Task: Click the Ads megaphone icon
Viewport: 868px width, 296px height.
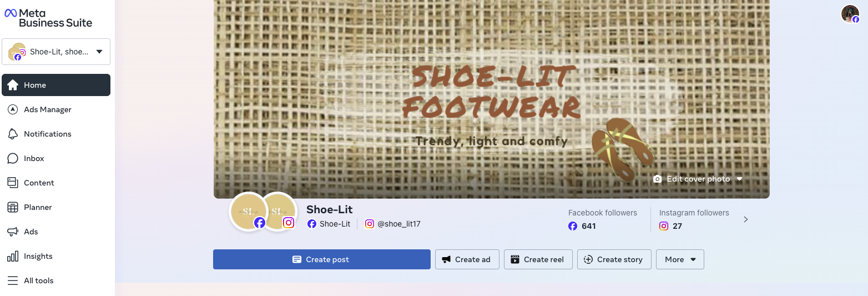Action: click(13, 232)
